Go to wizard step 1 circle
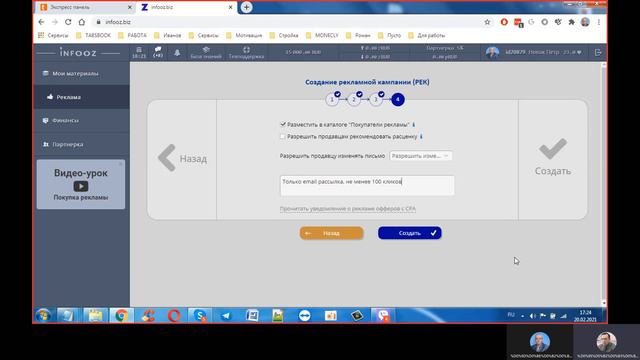 tap(332, 100)
